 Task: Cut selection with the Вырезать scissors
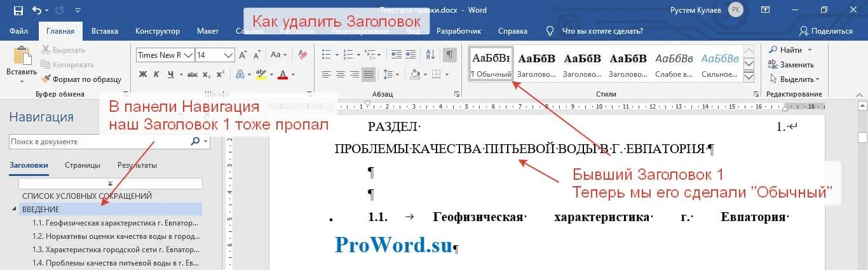pyautogui.click(x=63, y=50)
